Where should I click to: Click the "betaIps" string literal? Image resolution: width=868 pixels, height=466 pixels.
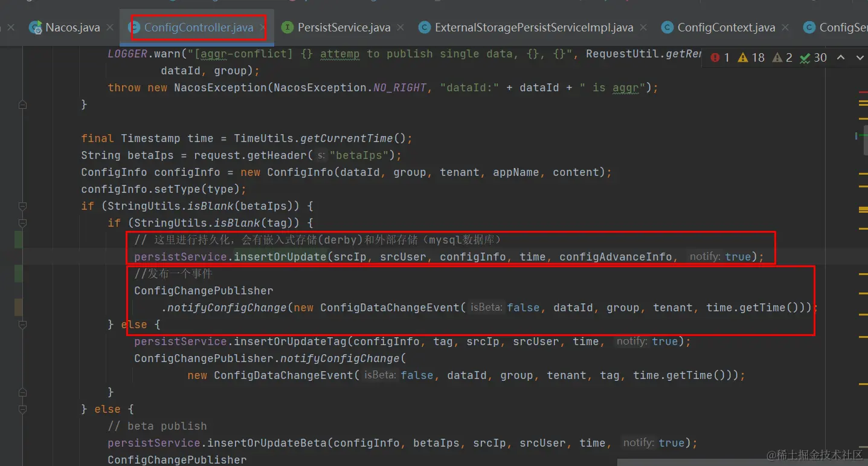[359, 155]
